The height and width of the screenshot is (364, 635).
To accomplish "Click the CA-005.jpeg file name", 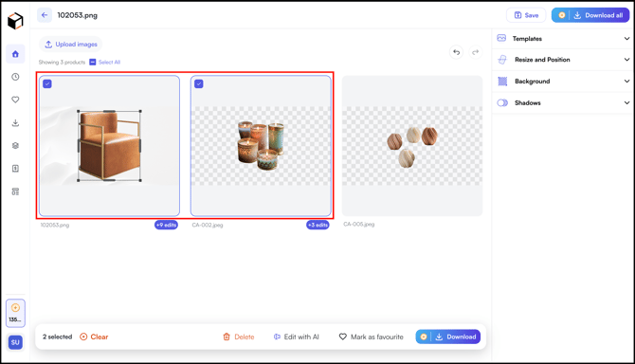I will [359, 225].
